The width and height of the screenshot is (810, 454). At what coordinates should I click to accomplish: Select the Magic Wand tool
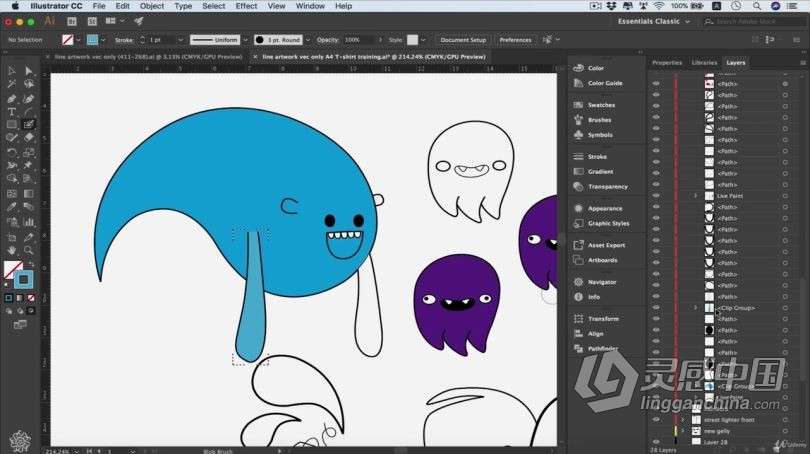point(11,84)
